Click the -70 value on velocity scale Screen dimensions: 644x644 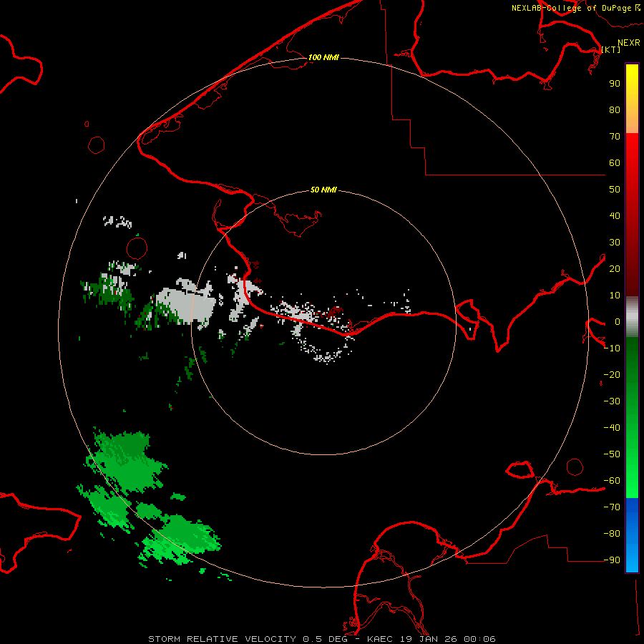612,507
